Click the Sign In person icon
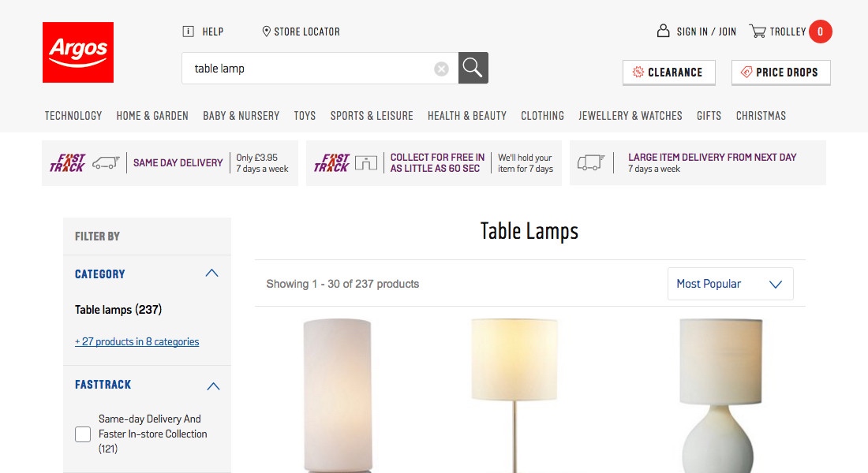This screenshot has width=868, height=473. (x=664, y=32)
